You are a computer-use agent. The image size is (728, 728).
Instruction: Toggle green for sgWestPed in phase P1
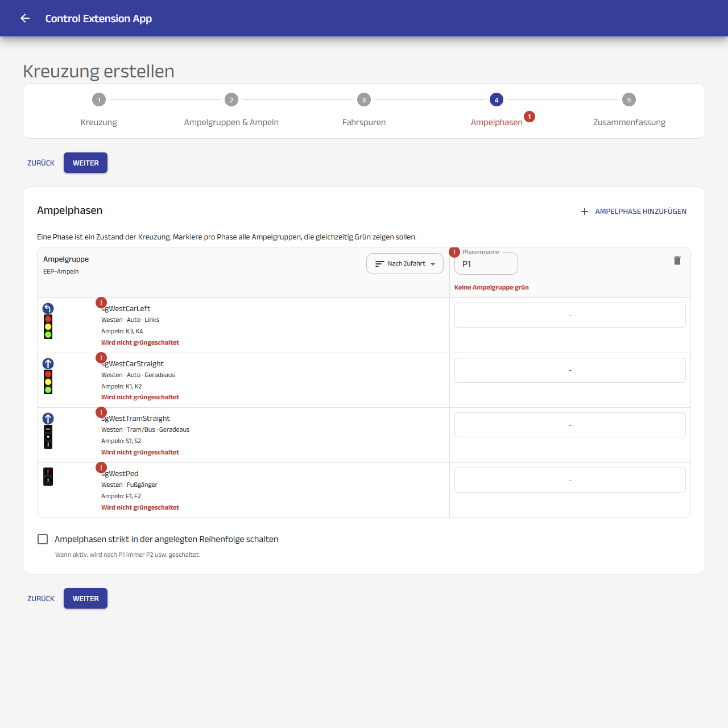pos(570,480)
